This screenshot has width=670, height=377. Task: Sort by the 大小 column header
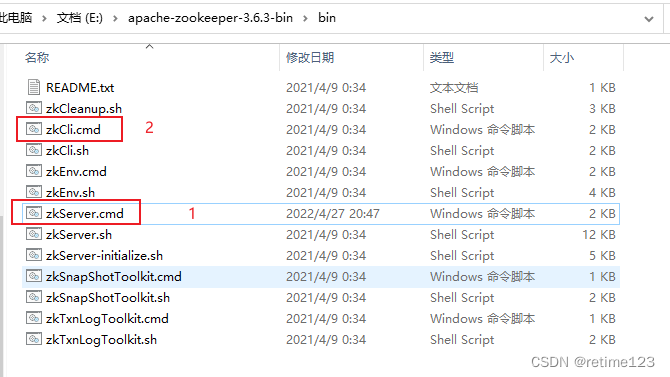(561, 57)
